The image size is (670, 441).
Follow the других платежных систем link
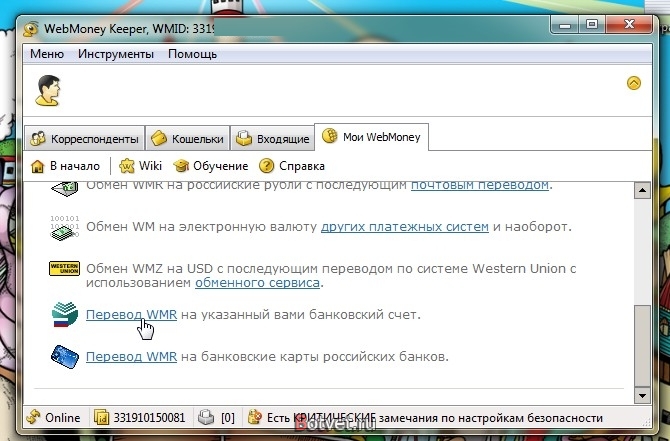[x=405, y=226]
